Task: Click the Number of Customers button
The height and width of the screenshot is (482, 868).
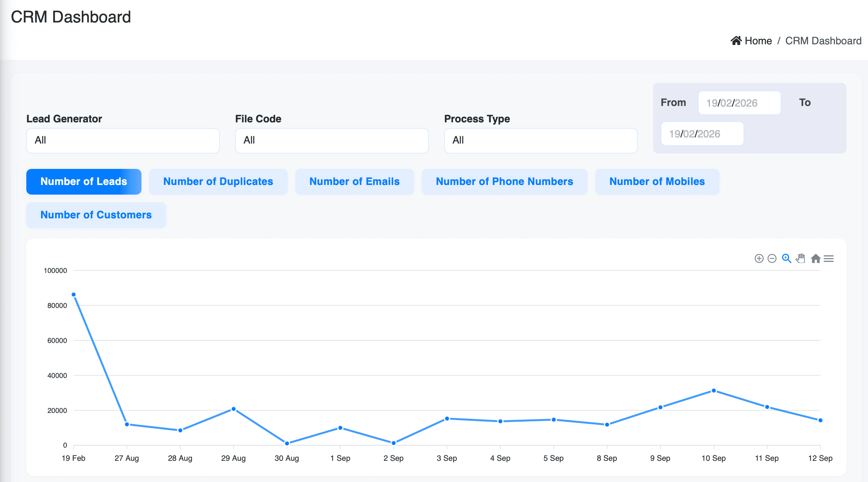Action: pyautogui.click(x=96, y=215)
